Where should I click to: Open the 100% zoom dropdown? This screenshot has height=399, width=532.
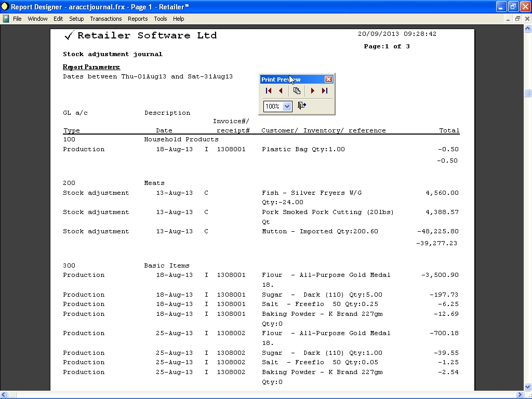pos(287,107)
